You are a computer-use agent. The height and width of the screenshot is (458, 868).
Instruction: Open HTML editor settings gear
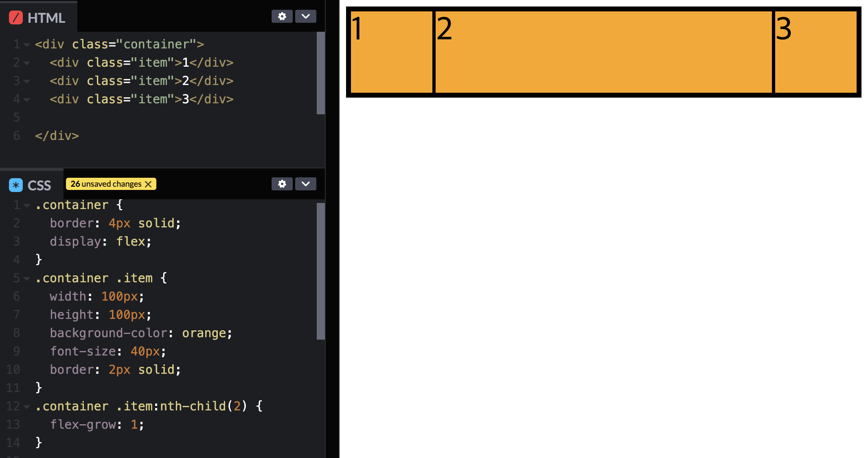pyautogui.click(x=282, y=16)
